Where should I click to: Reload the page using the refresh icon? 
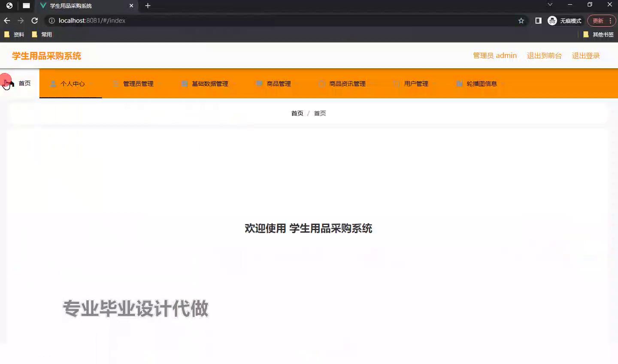tap(35, 21)
